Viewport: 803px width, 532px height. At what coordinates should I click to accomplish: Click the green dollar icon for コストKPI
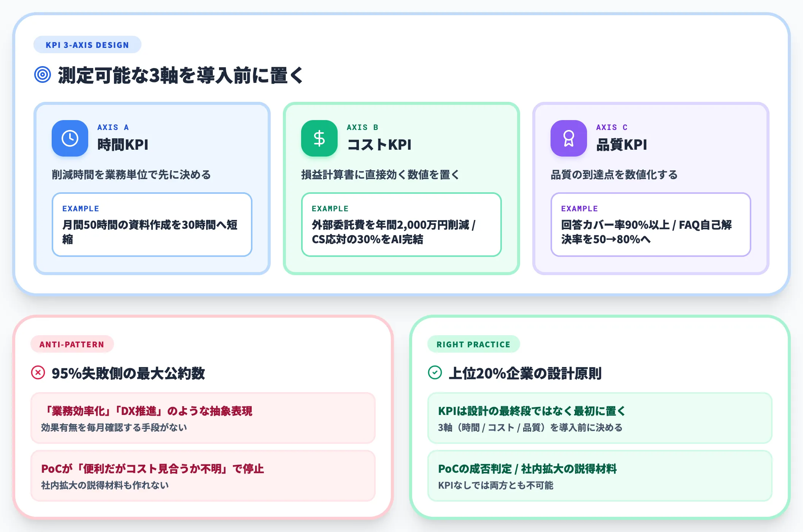click(319, 138)
